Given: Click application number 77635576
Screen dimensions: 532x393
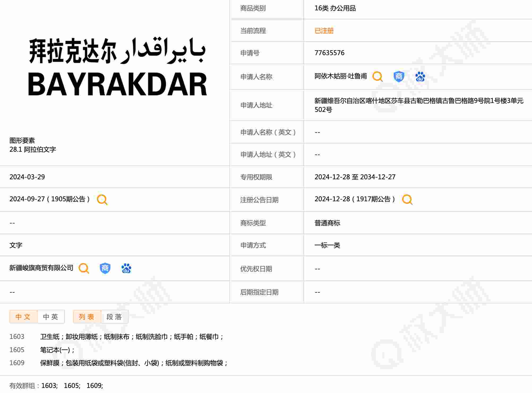Looking at the screenshot, I should [329, 53].
